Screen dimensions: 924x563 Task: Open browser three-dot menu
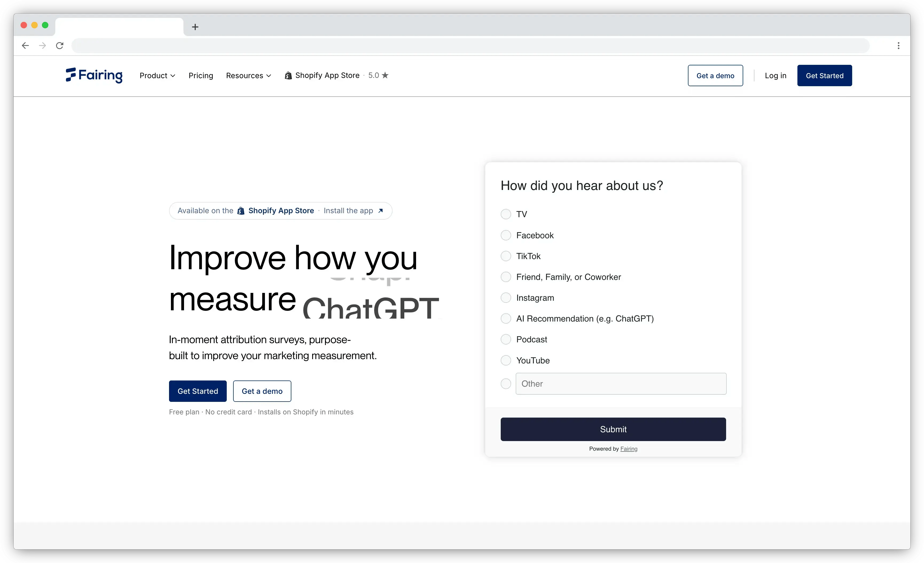899,46
